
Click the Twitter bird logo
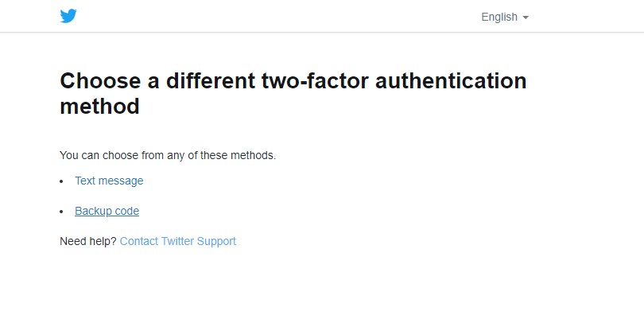point(68,16)
